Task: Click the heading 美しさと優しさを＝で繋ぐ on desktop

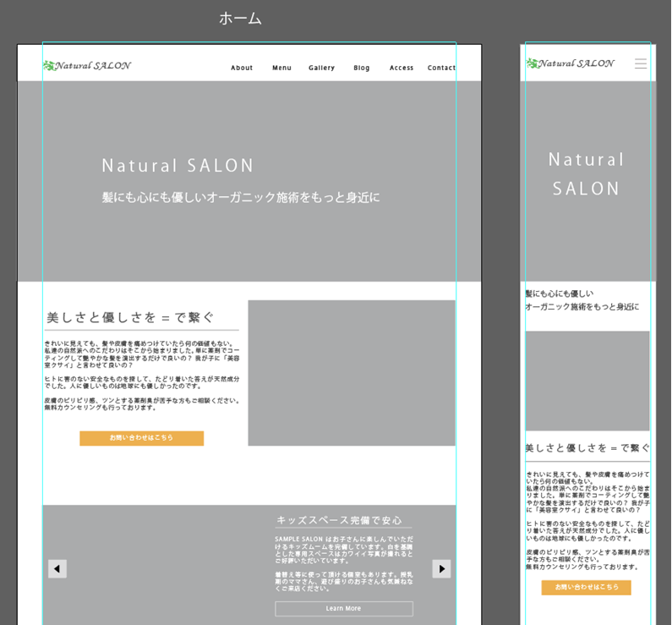Action: click(x=130, y=318)
